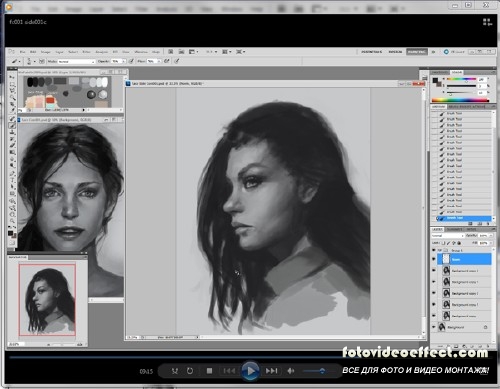This screenshot has width=500, height=389.
Task: Open the brush Mode dropdown in options bar
Action: point(76,61)
